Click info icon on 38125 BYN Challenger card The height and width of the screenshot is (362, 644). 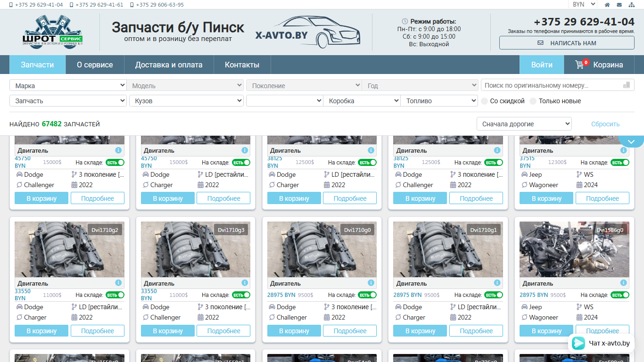[x=497, y=150]
